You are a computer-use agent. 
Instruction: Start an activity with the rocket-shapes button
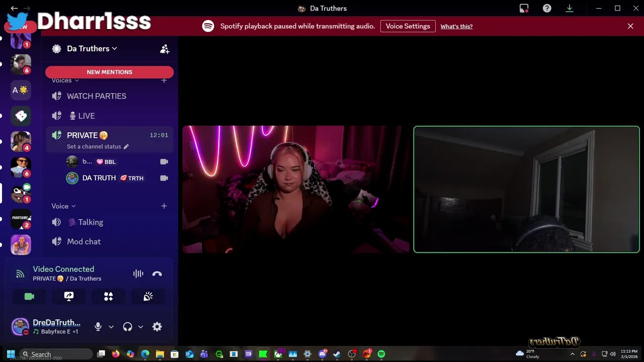point(108,297)
